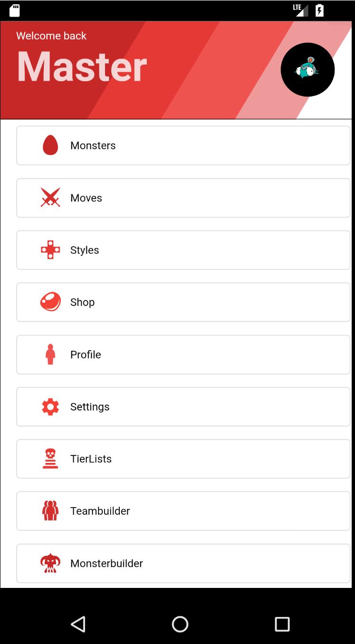
Task: Launch the Teambuilder label
Action: click(x=100, y=511)
